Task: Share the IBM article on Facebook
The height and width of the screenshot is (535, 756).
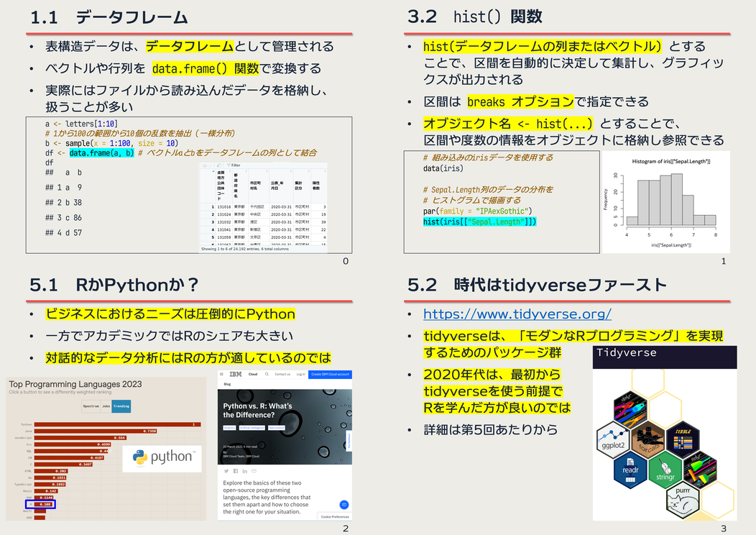Action: click(x=236, y=471)
